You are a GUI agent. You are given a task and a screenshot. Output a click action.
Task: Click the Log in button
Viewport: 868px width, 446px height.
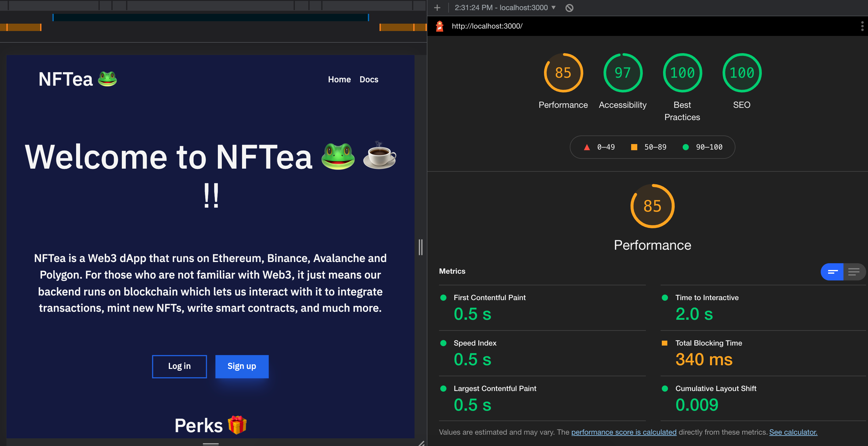179,366
